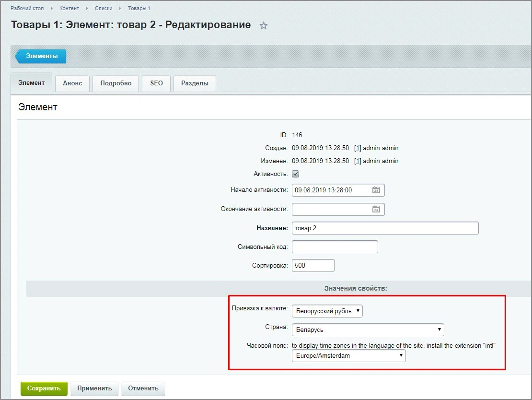Screen dimensions: 532x400
Task: Open Рабочий стол breadcrumb link
Action: pyautogui.click(x=27, y=8)
